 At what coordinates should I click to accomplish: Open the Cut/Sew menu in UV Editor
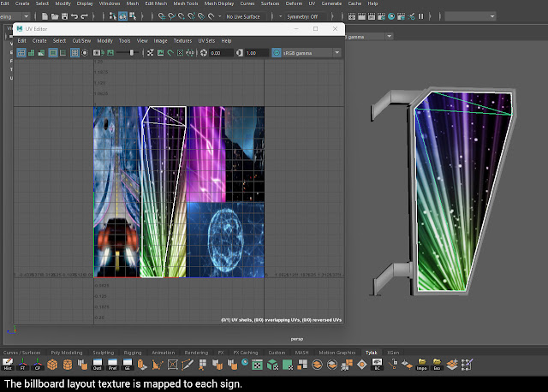coord(82,40)
